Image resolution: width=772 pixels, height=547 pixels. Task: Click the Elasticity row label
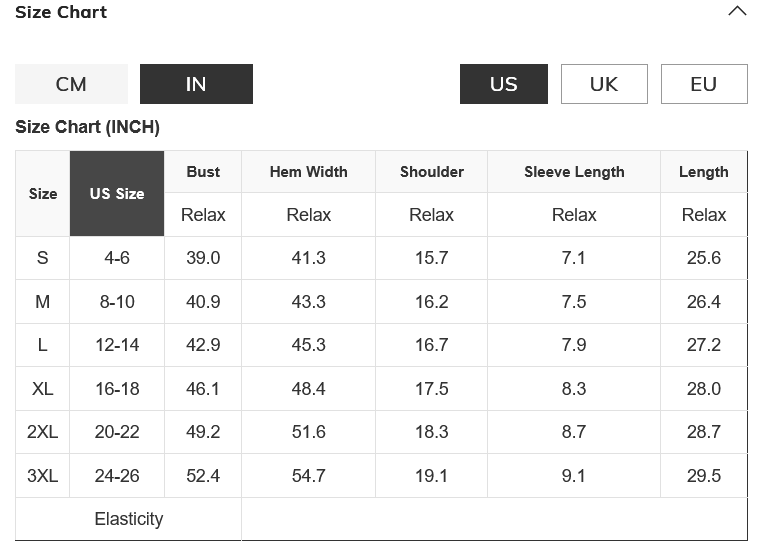(128, 519)
